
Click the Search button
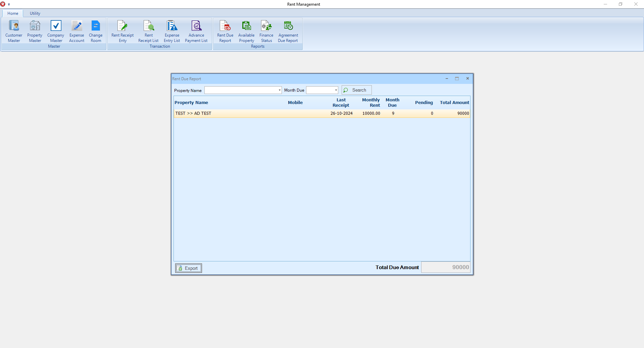pos(356,90)
